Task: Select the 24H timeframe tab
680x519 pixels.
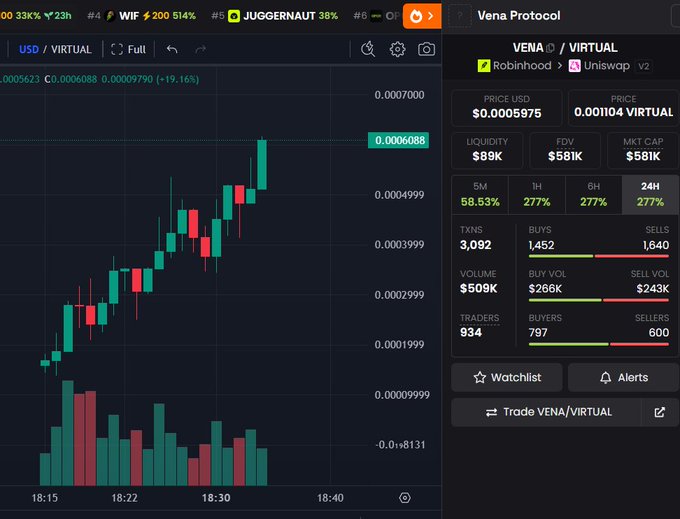Action: 650,195
